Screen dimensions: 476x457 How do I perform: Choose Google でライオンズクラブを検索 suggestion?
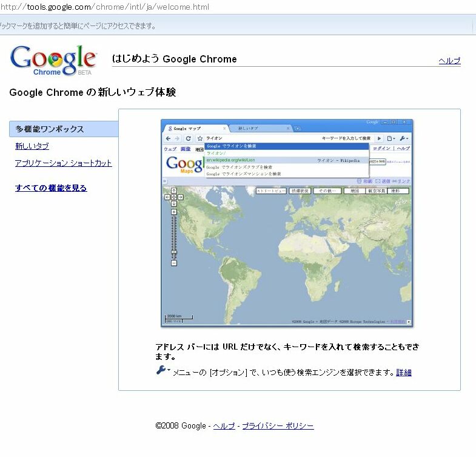287,167
